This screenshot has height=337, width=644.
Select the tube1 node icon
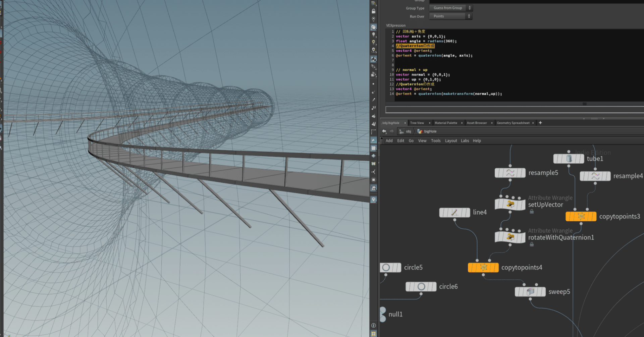coord(569,159)
